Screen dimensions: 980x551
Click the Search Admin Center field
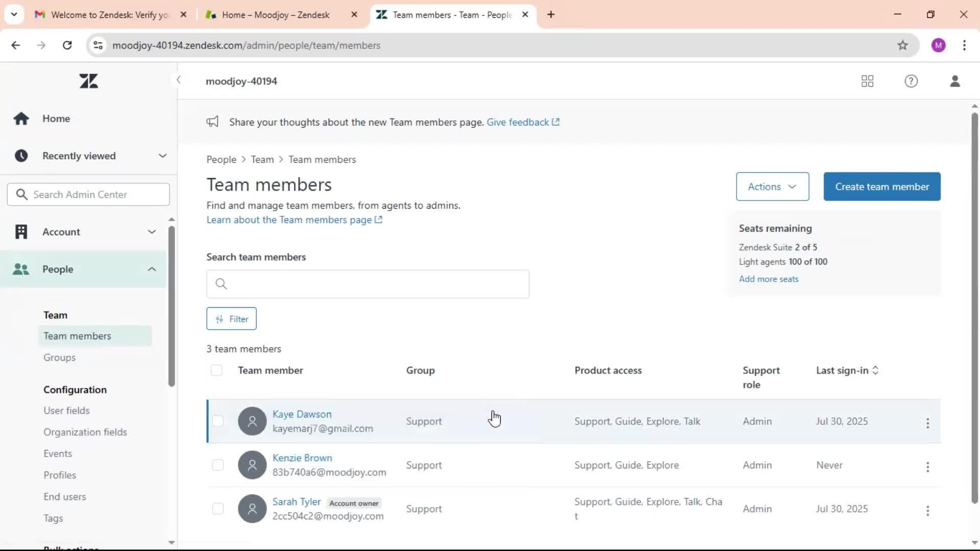88,194
